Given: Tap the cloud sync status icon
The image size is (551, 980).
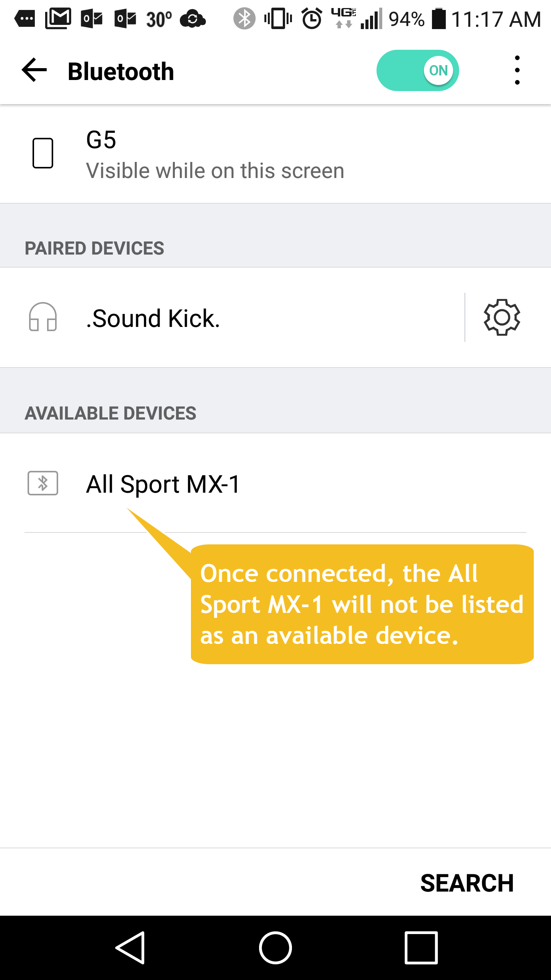Looking at the screenshot, I should coord(193,19).
